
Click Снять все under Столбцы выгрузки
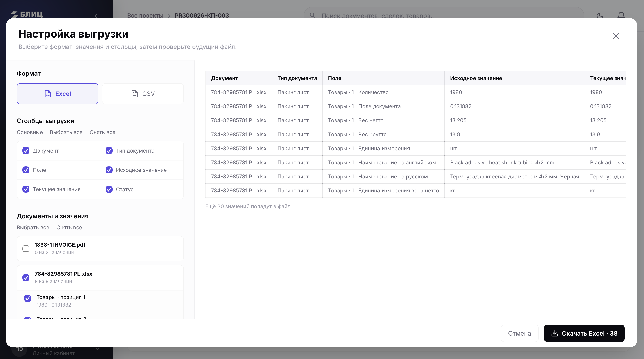point(102,132)
